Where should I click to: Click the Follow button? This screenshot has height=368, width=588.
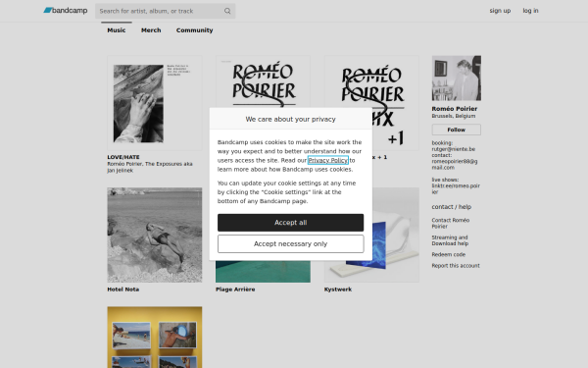coord(457,130)
